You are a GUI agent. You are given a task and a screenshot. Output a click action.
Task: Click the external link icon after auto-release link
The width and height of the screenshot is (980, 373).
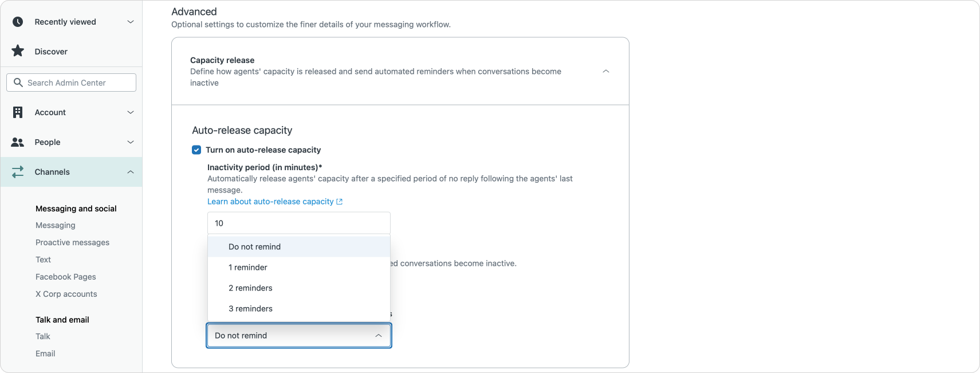340,202
